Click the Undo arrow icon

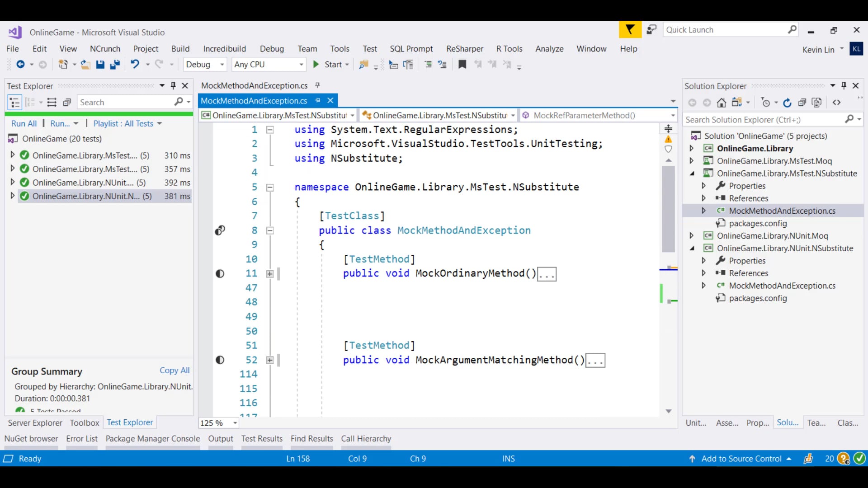pos(135,64)
